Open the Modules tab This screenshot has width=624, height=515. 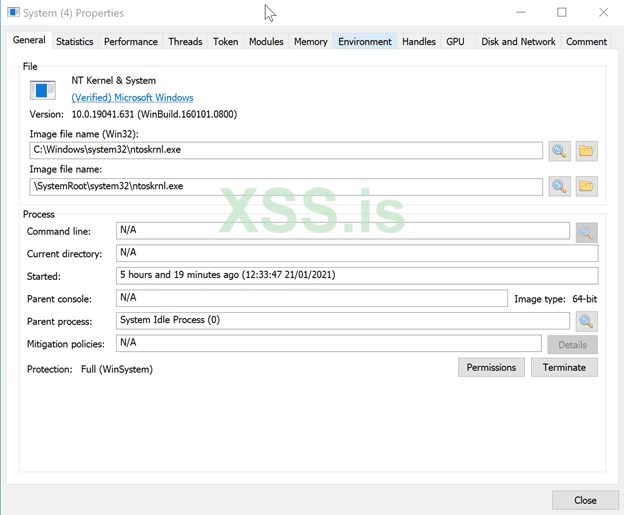tap(266, 42)
